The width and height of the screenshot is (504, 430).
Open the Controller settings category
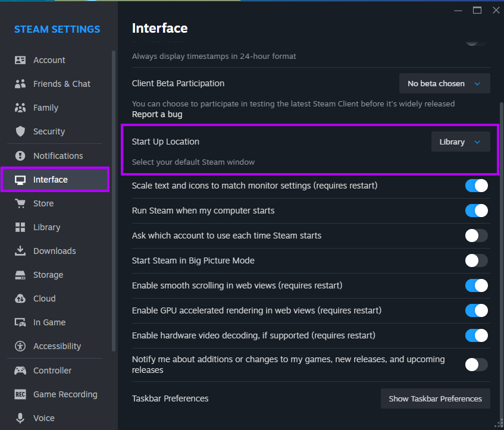[x=55, y=371]
